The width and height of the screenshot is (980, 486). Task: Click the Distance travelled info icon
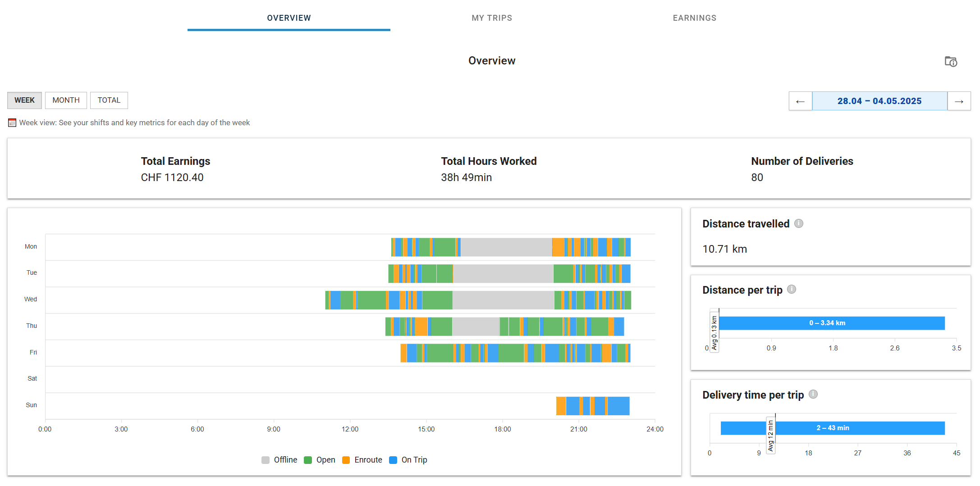(799, 223)
